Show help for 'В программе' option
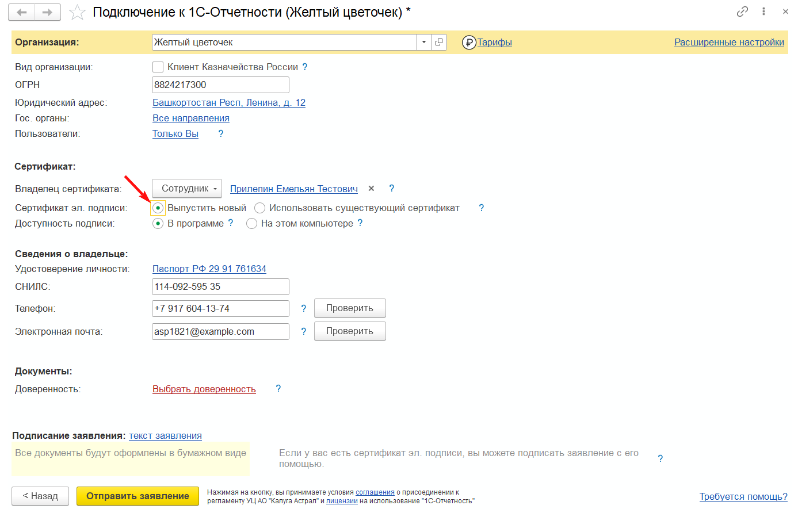 point(231,223)
